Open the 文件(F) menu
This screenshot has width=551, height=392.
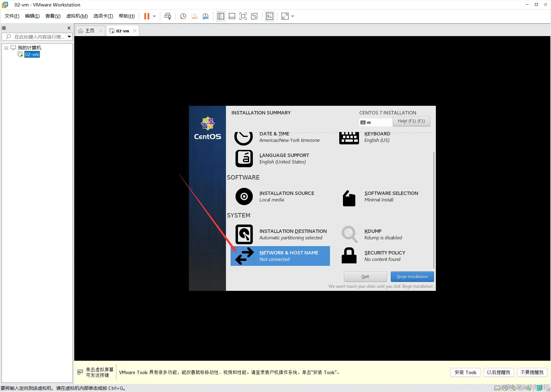tap(12, 16)
